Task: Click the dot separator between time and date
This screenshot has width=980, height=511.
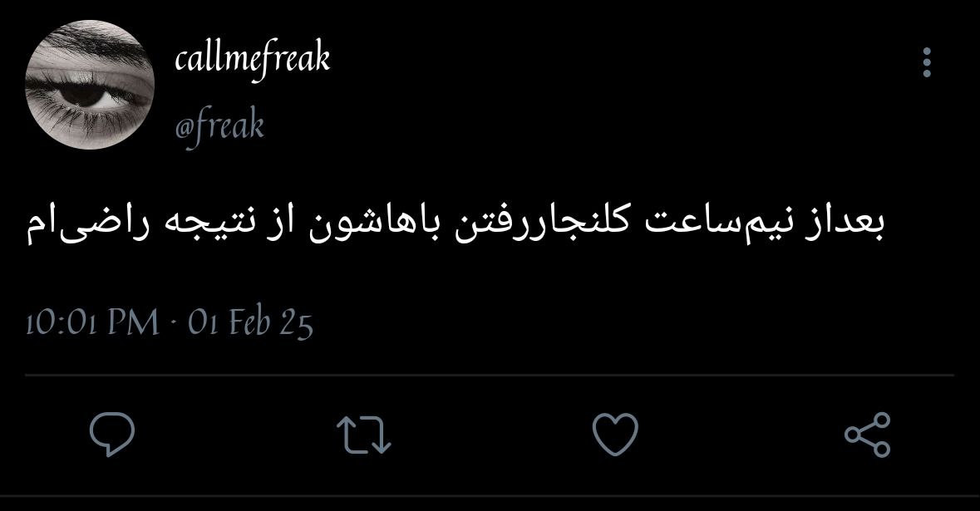Action: tap(174, 325)
